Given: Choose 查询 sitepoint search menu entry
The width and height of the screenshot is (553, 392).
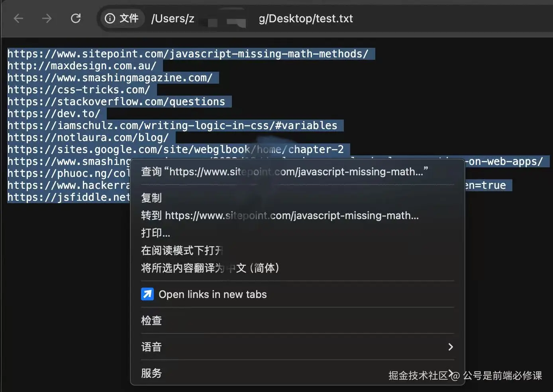Looking at the screenshot, I should [298, 172].
